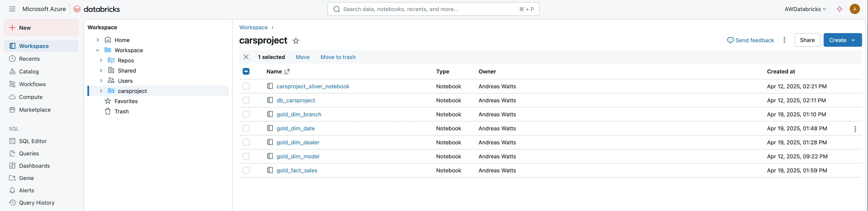This screenshot has width=868, height=211.
Task: Open kebab menu next to Send feedback
Action: [784, 40]
